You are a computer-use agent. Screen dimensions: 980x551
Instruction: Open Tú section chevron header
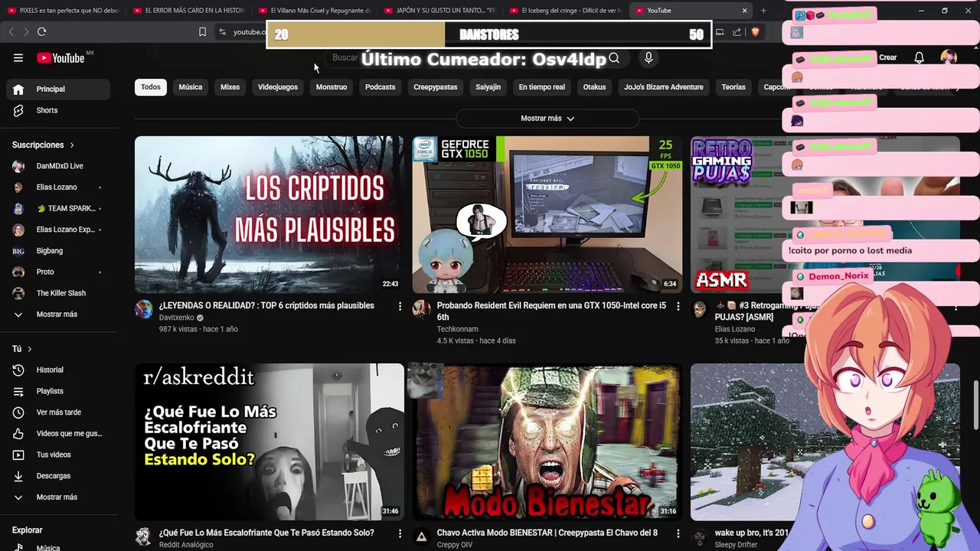[x=22, y=349]
